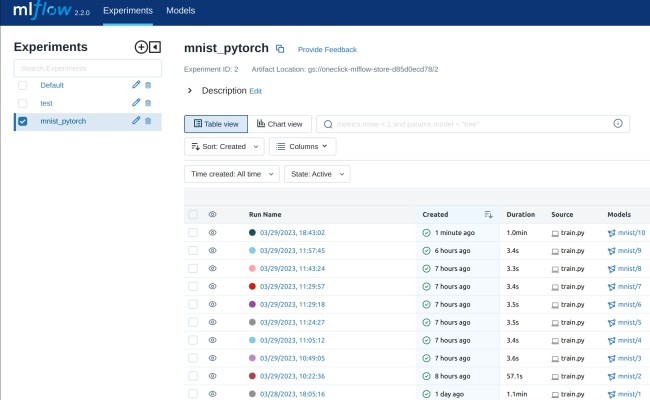Collapse the Experiments sidebar panel

tap(155, 47)
